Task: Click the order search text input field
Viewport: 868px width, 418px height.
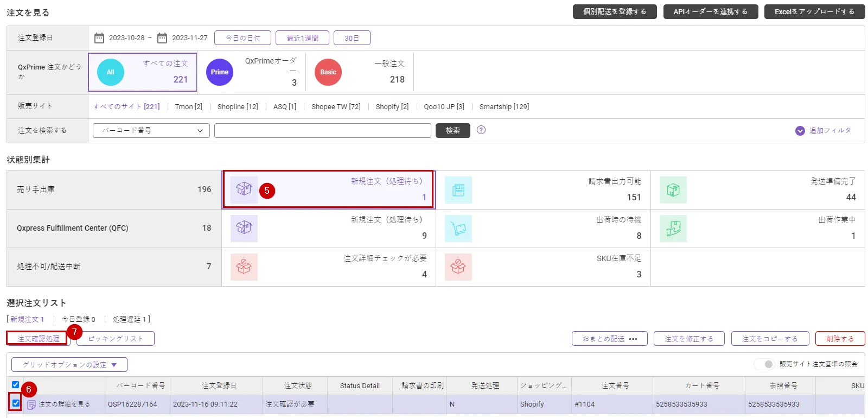Action: (x=322, y=131)
